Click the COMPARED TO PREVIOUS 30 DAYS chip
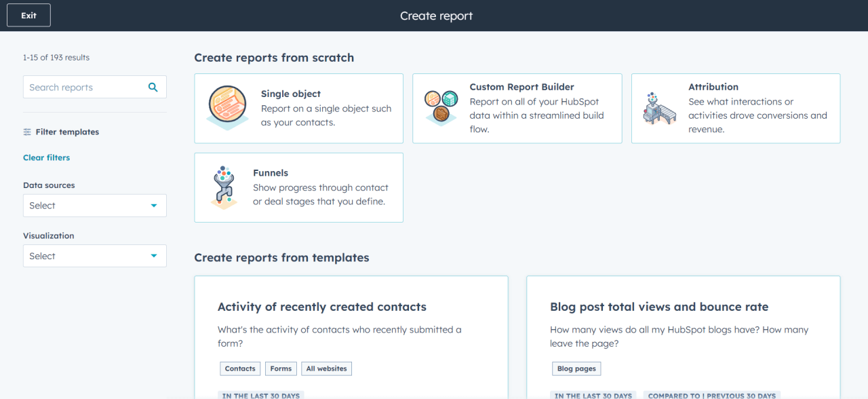Screen dimensions: 868x399 pos(711,395)
